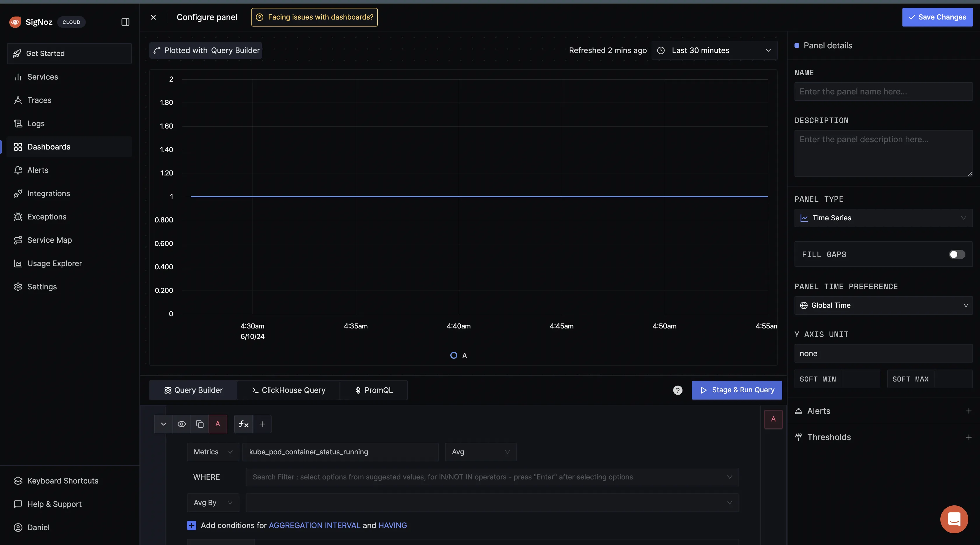Click the kube_pod_container_status_running metric field
980x545 pixels.
(340, 452)
